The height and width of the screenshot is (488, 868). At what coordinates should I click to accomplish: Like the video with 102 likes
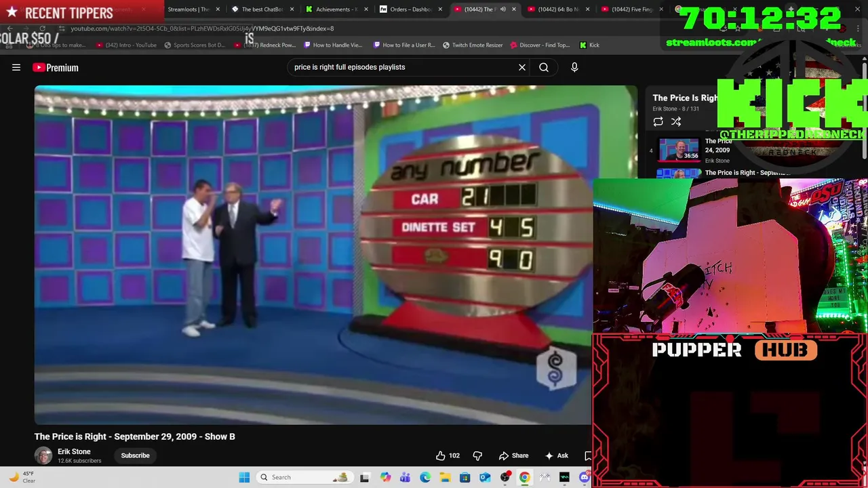point(448,455)
